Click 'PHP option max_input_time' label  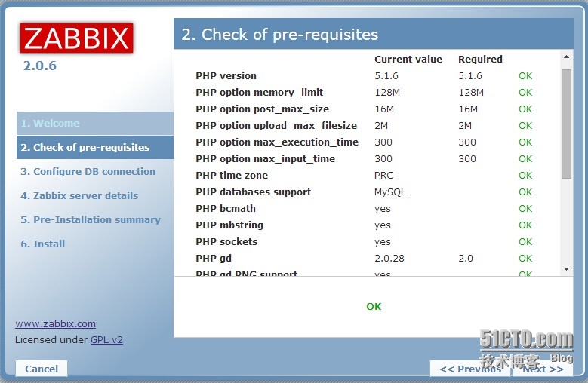[x=265, y=159]
